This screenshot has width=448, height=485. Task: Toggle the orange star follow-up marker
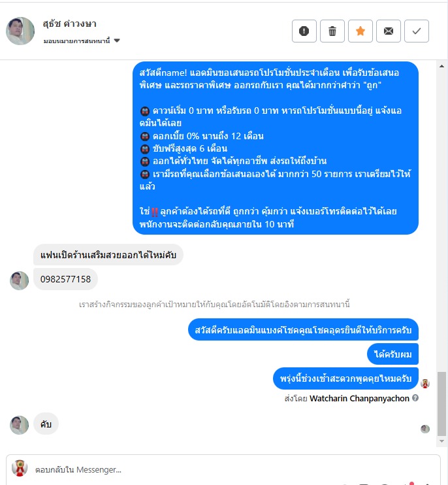(x=360, y=31)
